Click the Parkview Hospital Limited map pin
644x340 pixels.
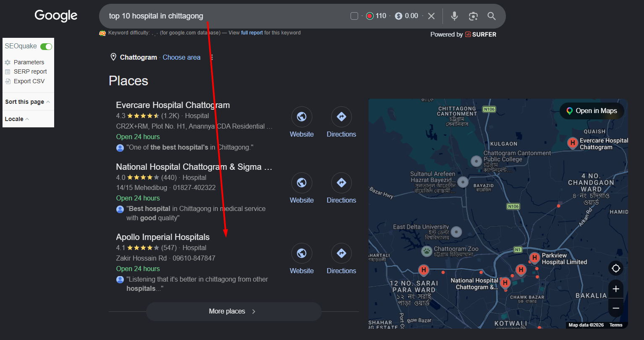point(534,258)
